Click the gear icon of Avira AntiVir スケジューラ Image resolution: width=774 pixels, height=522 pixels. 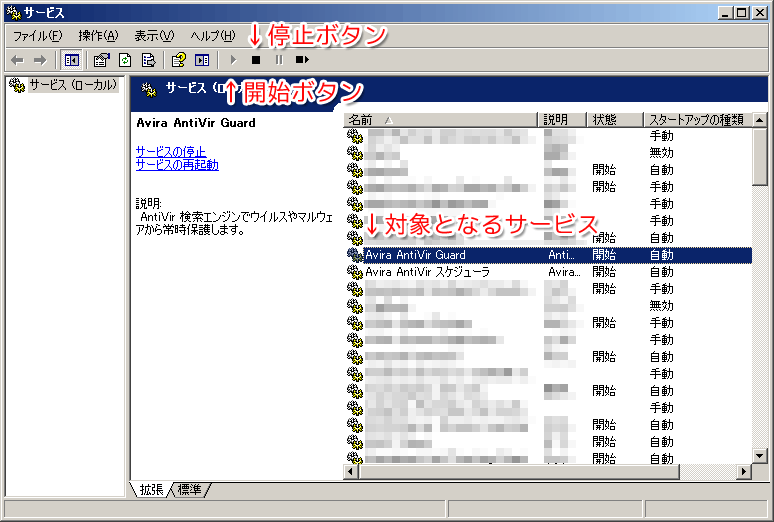355,272
